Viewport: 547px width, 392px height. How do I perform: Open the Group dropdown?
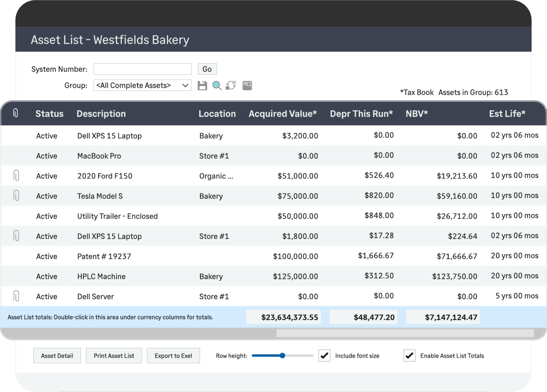point(142,85)
